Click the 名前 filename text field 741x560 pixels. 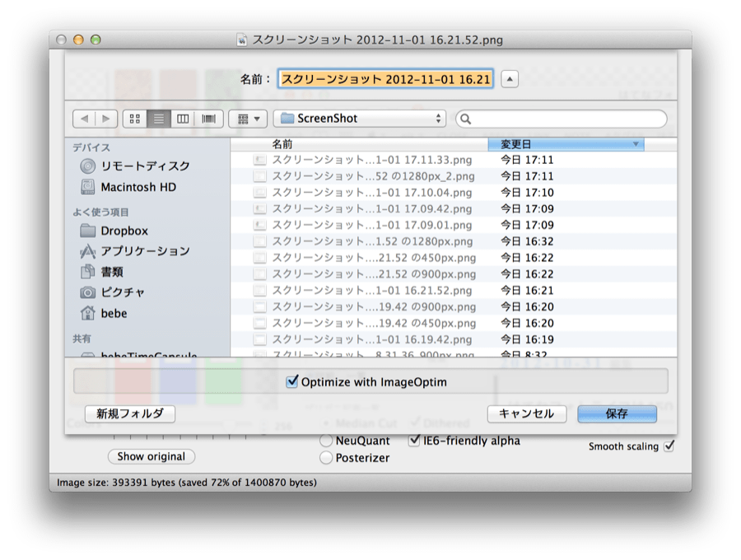pyautogui.click(x=385, y=79)
